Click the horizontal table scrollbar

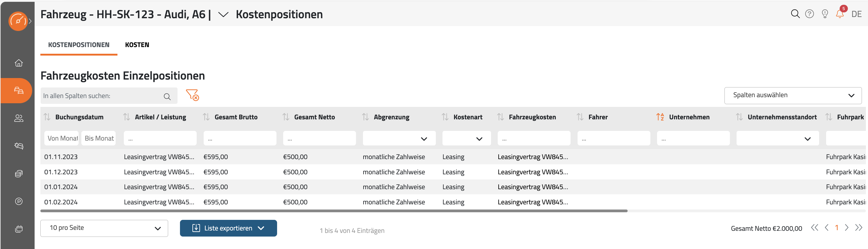pos(334,211)
